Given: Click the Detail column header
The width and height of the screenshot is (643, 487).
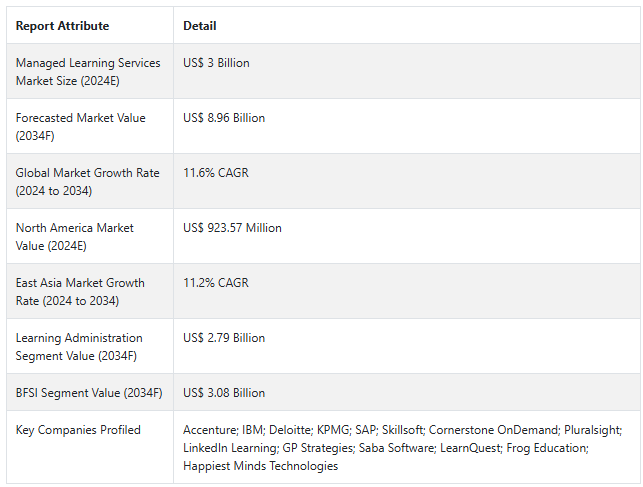Looking at the screenshot, I should click(200, 26).
